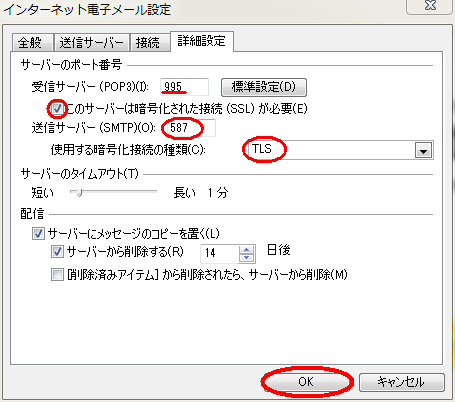Viewport: 455px width, 402px height.
Task: Click the SMTP port field showing 587
Action: tap(188, 128)
